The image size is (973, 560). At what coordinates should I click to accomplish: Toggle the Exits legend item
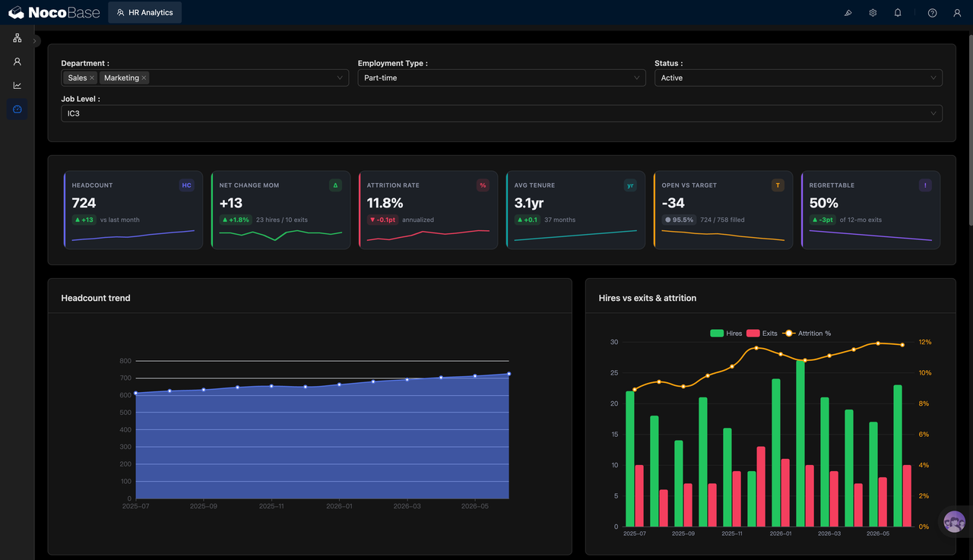pyautogui.click(x=762, y=334)
